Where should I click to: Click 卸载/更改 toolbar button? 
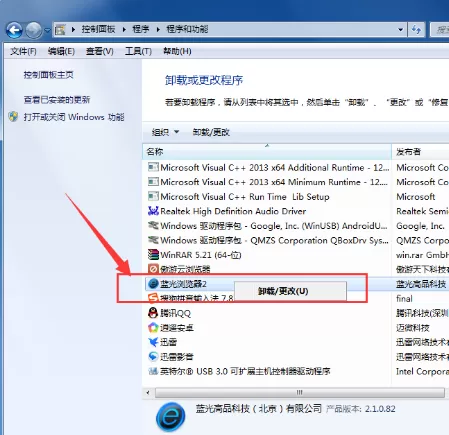211,132
